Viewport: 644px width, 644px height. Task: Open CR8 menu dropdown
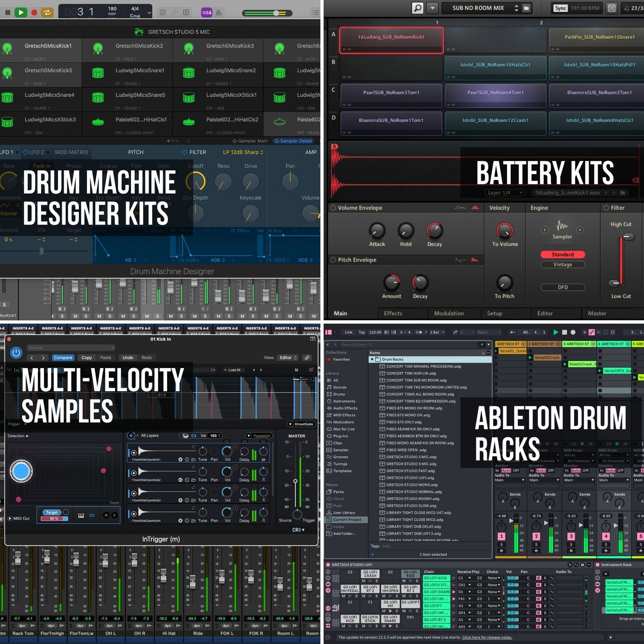[x=298, y=530]
